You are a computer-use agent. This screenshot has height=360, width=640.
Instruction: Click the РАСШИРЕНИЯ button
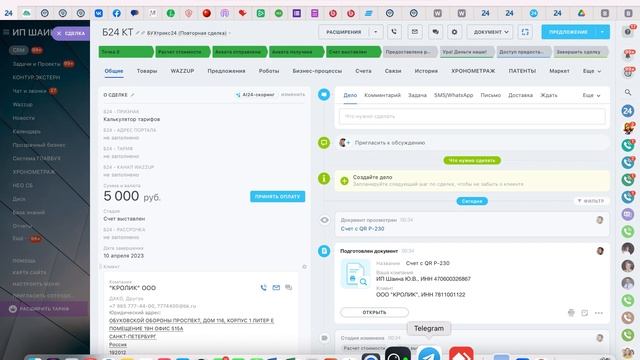(344, 32)
